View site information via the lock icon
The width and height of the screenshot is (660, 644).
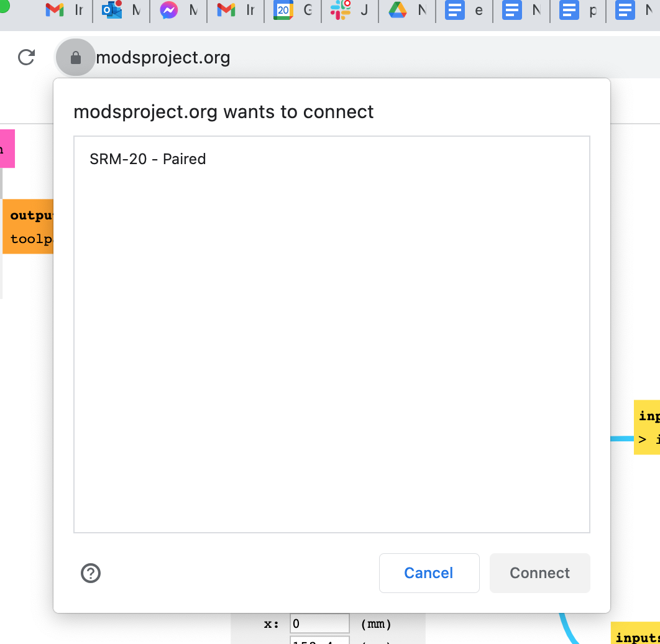pyautogui.click(x=76, y=57)
